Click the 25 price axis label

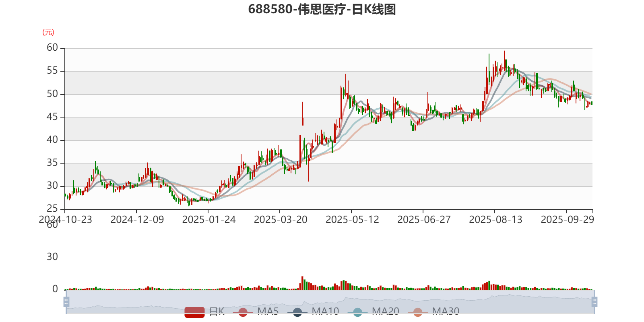point(52,209)
